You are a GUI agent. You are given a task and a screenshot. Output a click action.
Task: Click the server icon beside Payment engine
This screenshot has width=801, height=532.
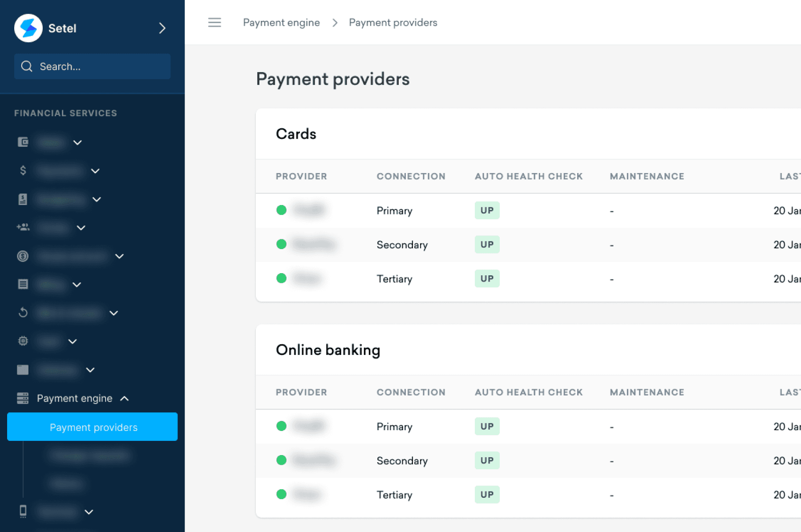click(x=23, y=398)
